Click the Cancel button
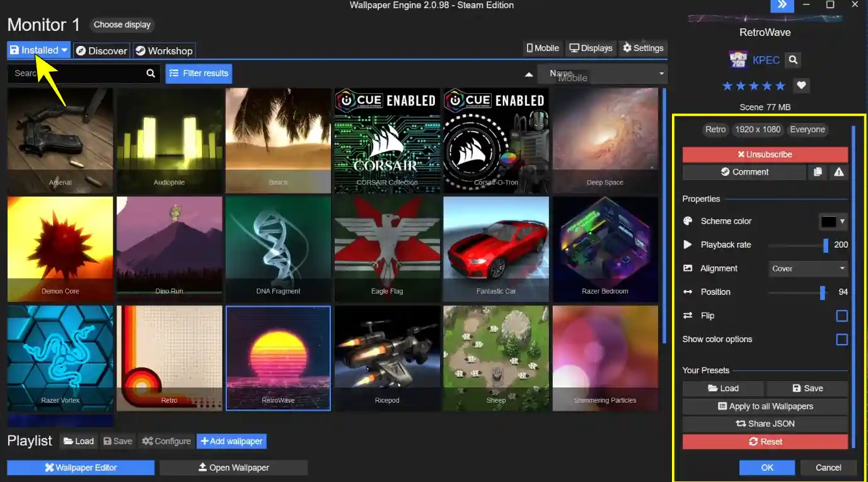The height and width of the screenshot is (482, 868). coord(828,468)
